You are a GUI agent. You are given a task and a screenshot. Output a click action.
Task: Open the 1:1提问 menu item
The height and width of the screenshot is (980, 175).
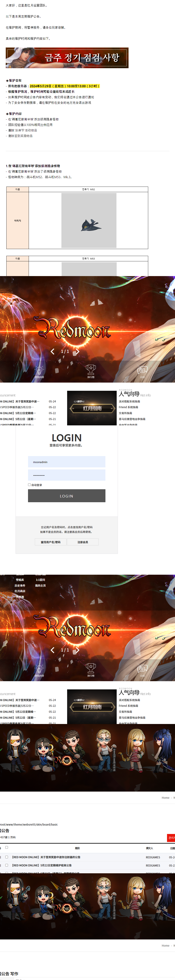point(40,580)
